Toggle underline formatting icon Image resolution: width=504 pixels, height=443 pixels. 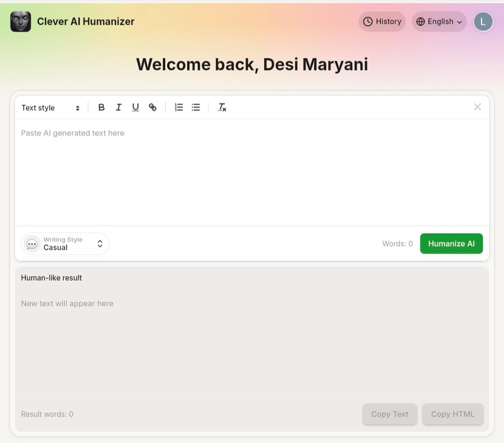click(x=136, y=107)
